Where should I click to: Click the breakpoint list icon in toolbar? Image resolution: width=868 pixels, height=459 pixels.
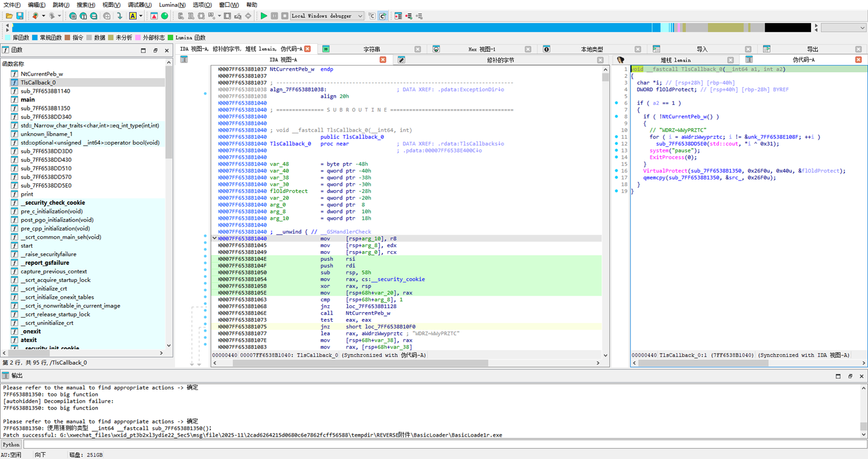coord(398,16)
